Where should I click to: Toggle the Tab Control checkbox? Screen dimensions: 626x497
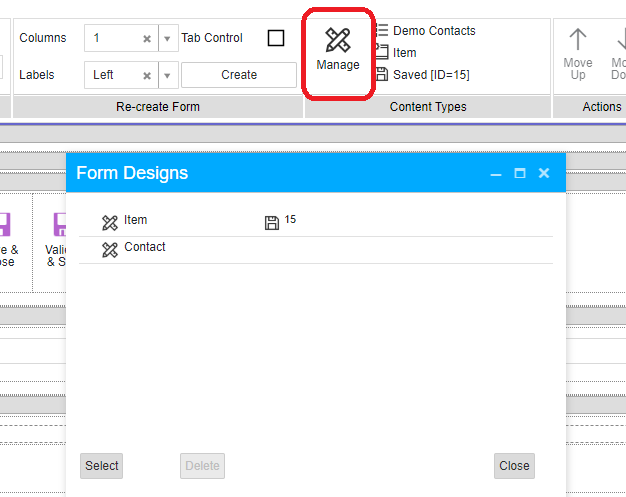point(276,38)
